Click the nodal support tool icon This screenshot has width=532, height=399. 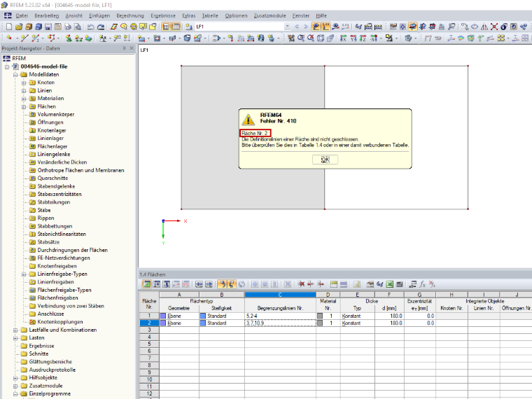(x=69, y=38)
